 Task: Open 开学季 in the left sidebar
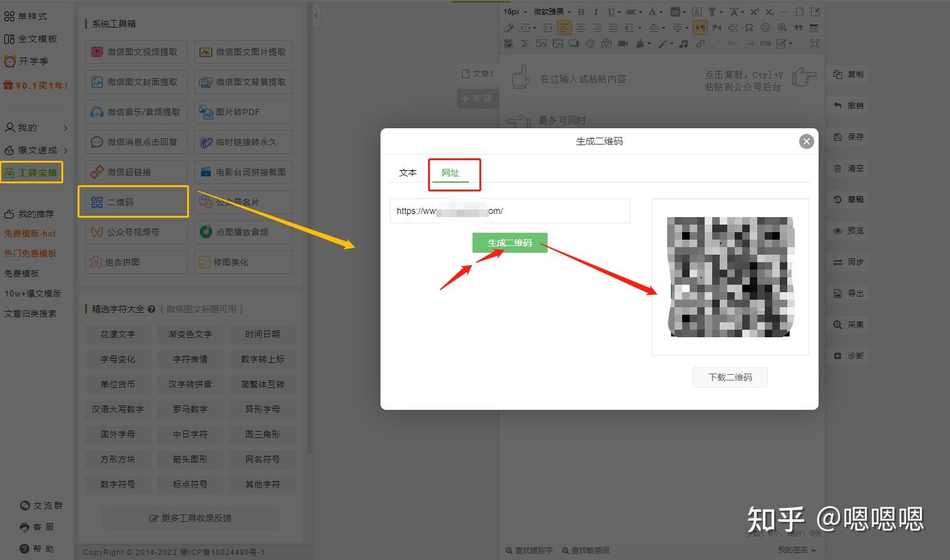tap(26, 61)
